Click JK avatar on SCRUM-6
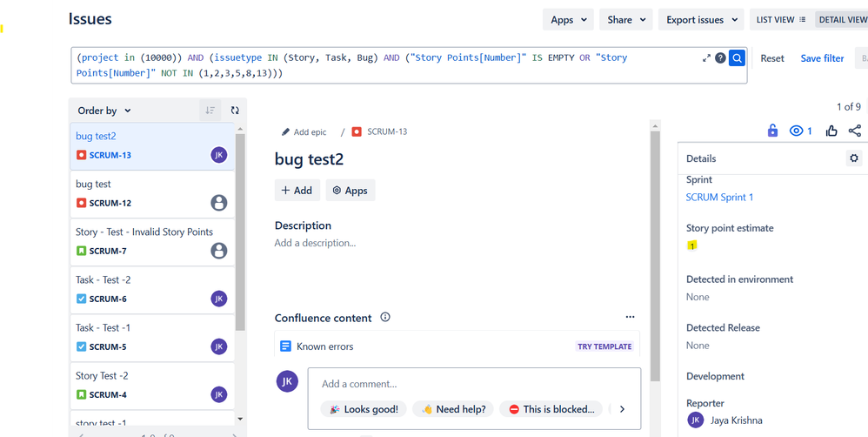The width and height of the screenshot is (868, 437). [219, 299]
